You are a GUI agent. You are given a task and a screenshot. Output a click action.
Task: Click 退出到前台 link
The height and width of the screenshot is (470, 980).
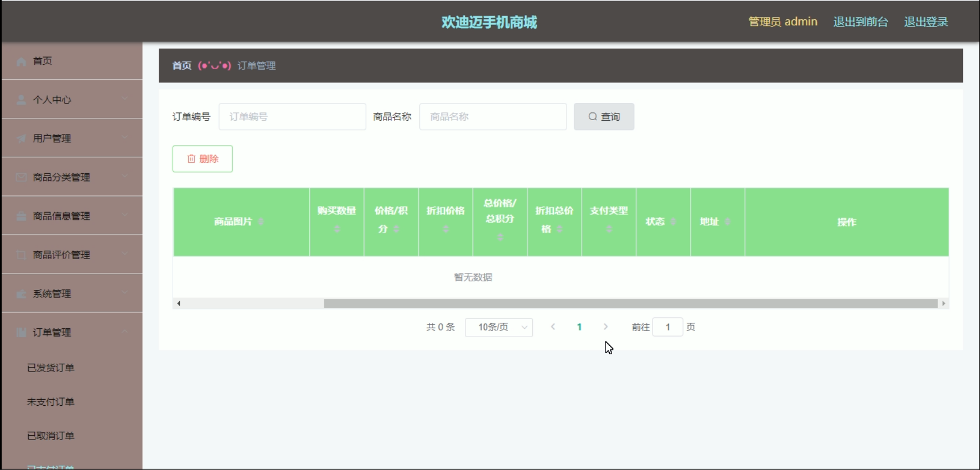(x=860, y=22)
